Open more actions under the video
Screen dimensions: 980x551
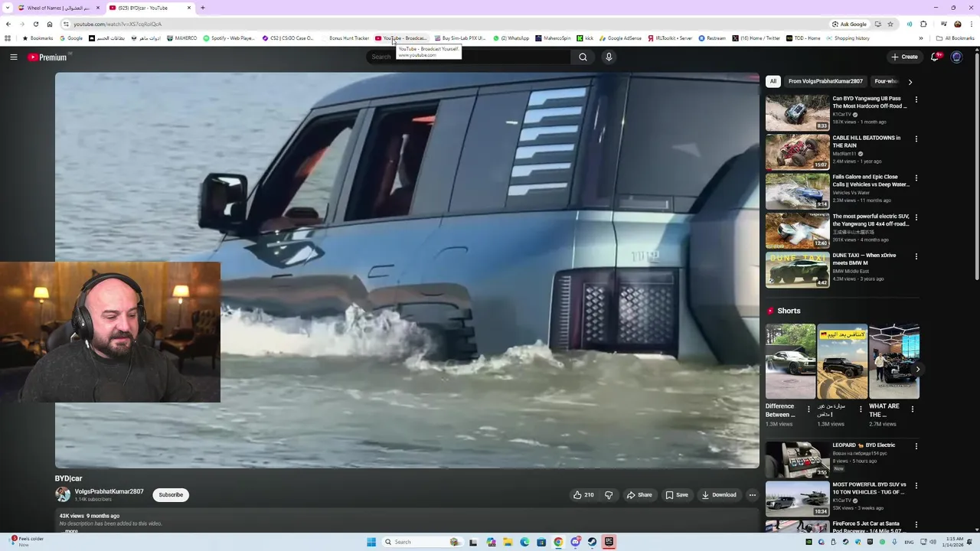(752, 495)
